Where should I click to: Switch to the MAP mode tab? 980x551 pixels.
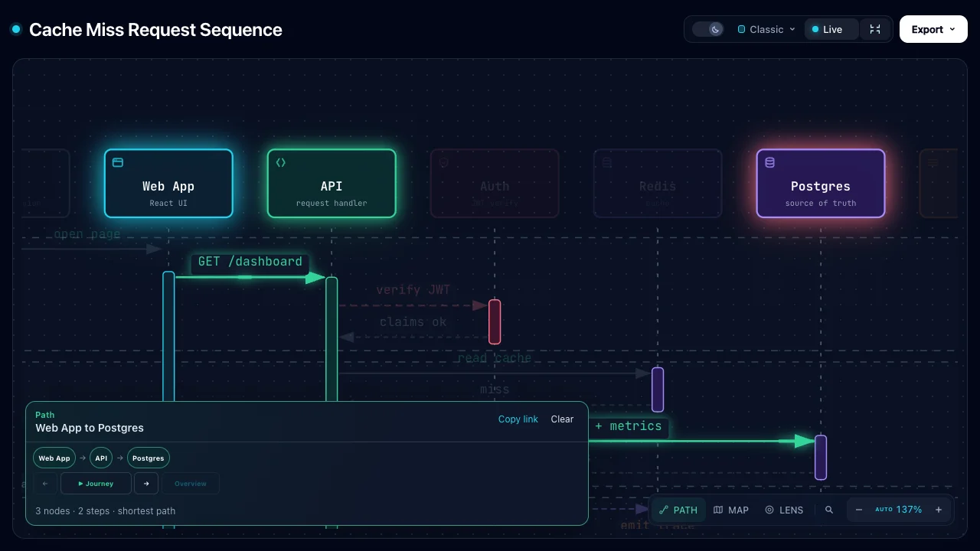tap(731, 510)
